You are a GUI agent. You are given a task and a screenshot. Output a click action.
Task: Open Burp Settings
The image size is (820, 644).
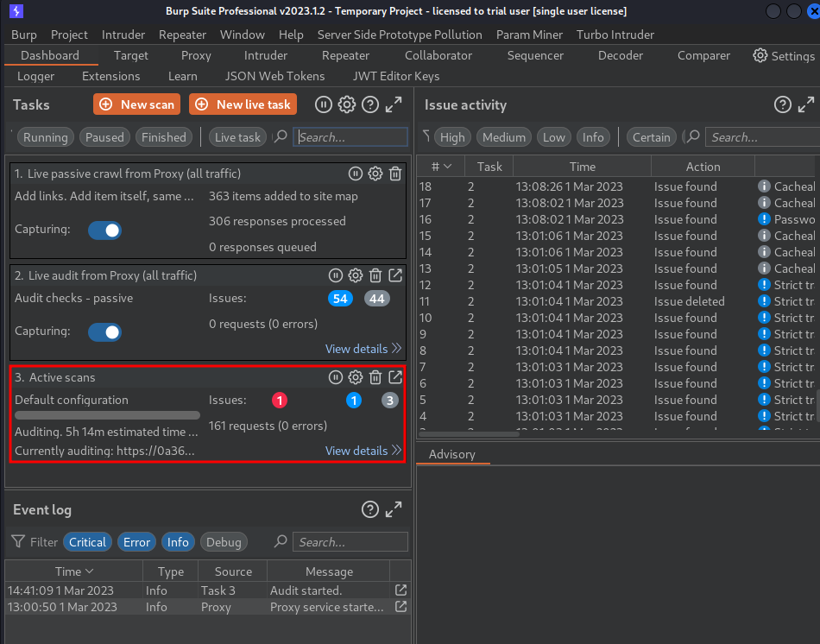pyautogui.click(x=784, y=56)
